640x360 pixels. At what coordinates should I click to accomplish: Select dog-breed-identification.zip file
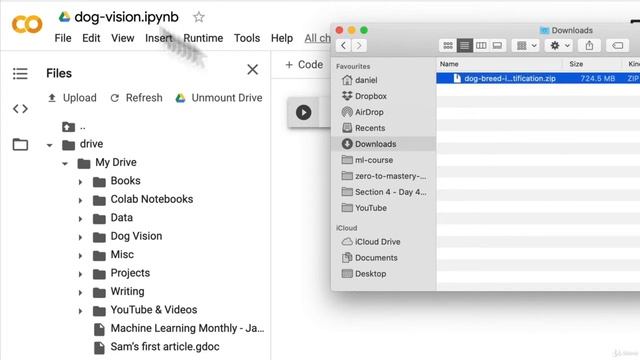click(x=538, y=78)
